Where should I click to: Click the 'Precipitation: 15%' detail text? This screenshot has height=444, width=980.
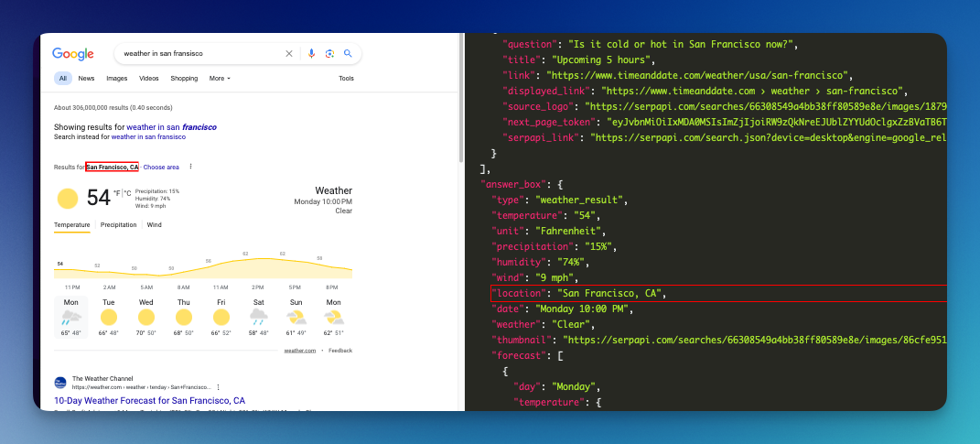tap(156, 191)
